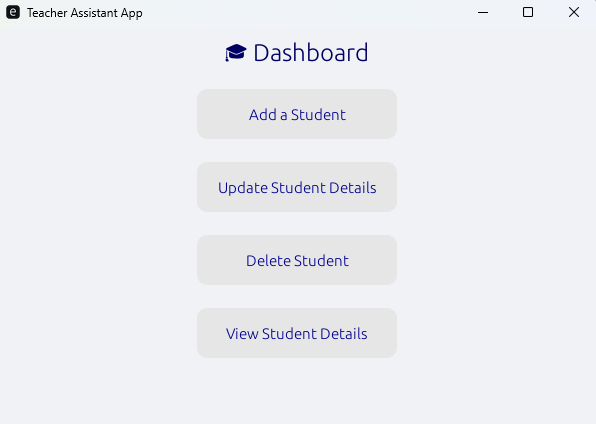The height and width of the screenshot is (424, 596).
Task: Open View Student Details page
Action: click(x=297, y=333)
